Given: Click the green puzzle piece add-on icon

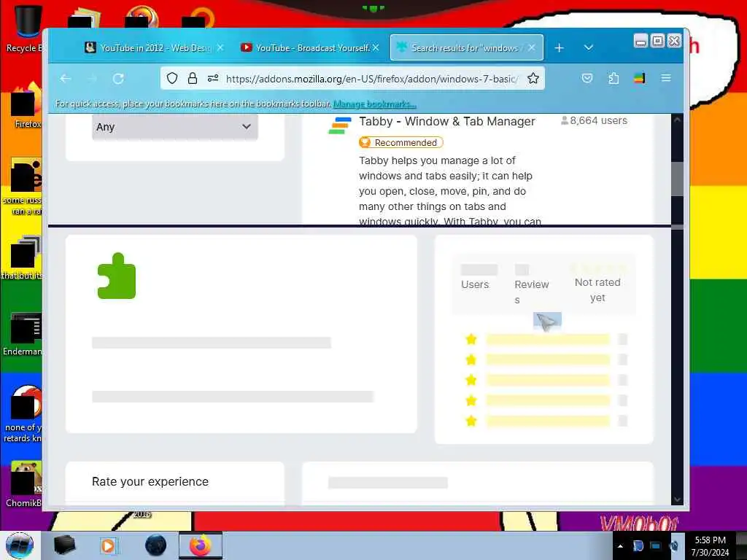Looking at the screenshot, I should point(116,276).
